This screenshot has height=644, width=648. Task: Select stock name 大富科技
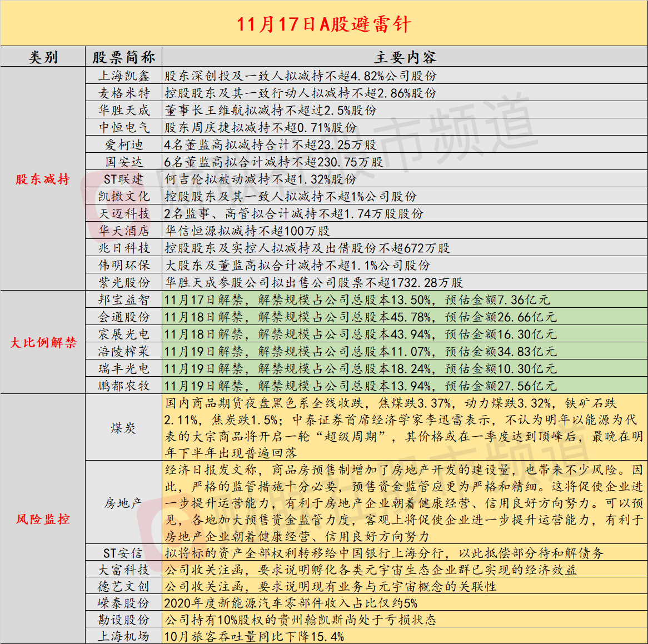pos(123,570)
